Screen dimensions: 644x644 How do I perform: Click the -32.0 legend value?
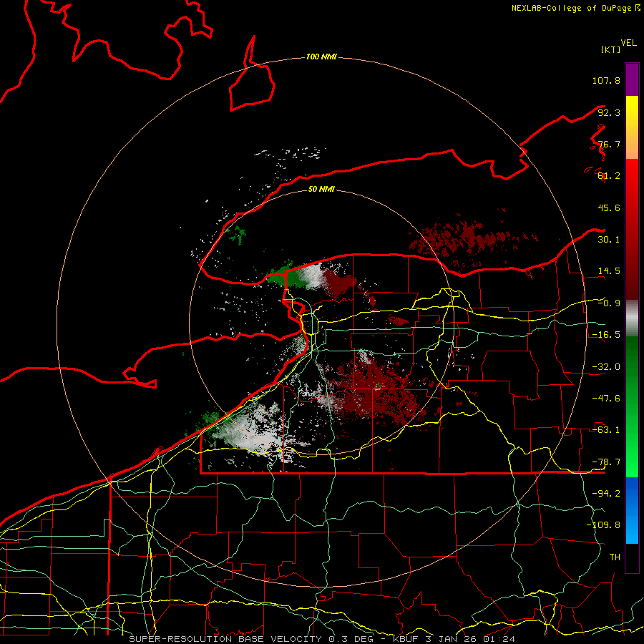pos(606,367)
